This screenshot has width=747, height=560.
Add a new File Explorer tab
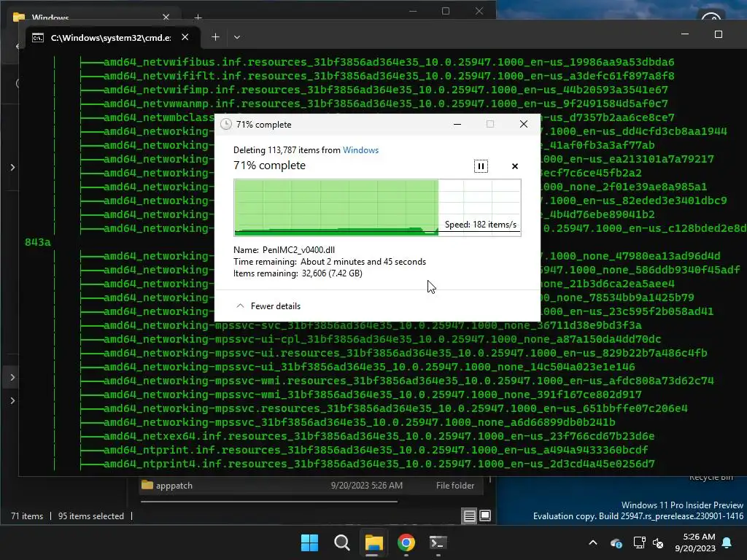coord(198,17)
